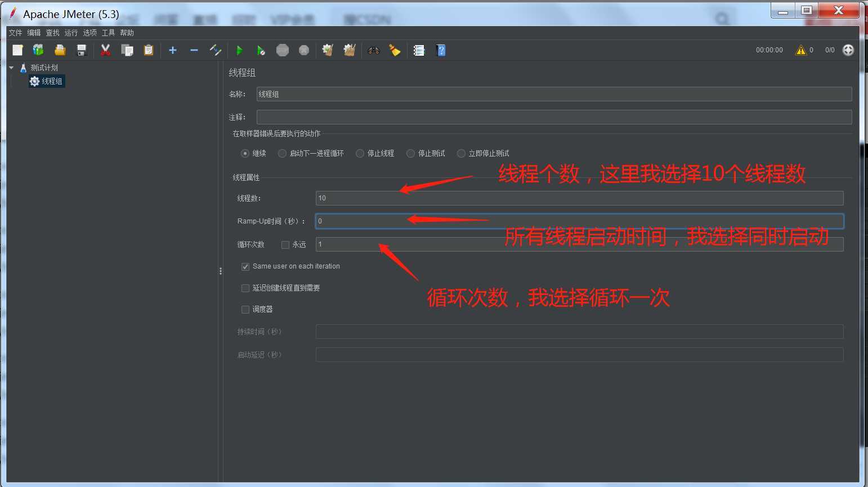Screen dimensions: 868x487
Task: Select the 停止测试 radio button
Action: (410, 153)
